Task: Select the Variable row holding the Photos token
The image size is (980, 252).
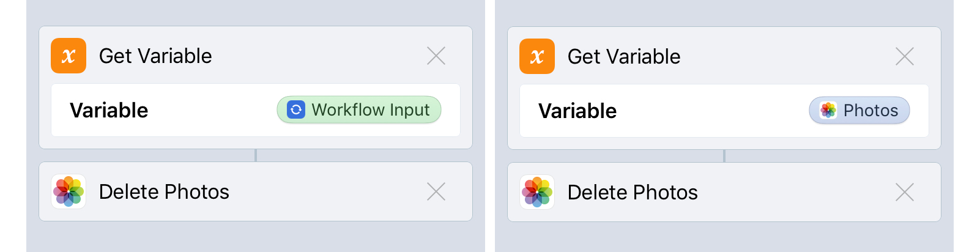Action: click(x=703, y=111)
